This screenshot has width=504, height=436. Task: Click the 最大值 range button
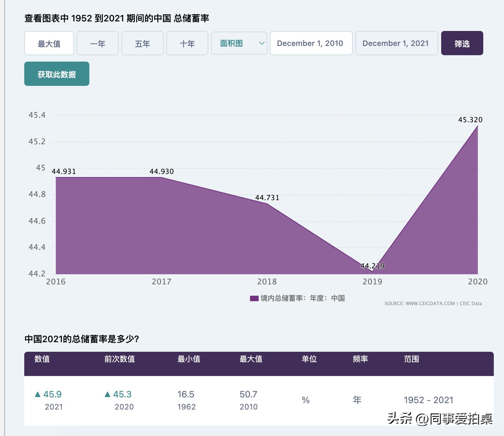49,43
